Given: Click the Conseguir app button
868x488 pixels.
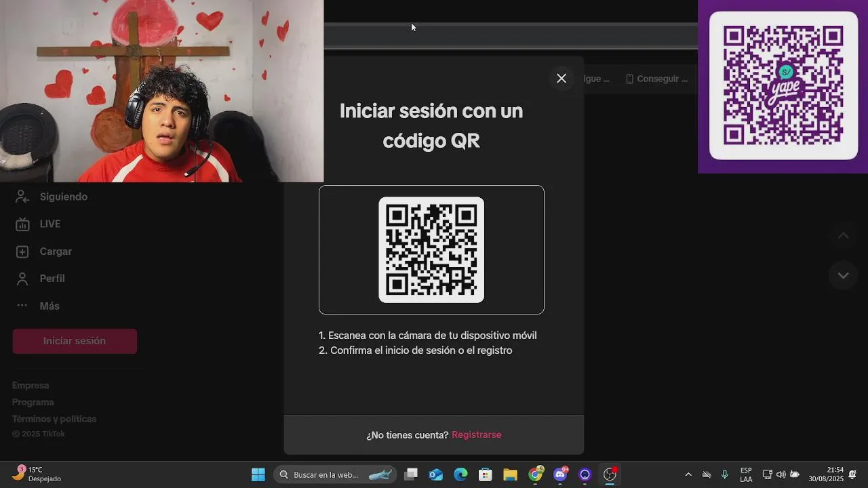Looking at the screenshot, I should pyautogui.click(x=656, y=79).
